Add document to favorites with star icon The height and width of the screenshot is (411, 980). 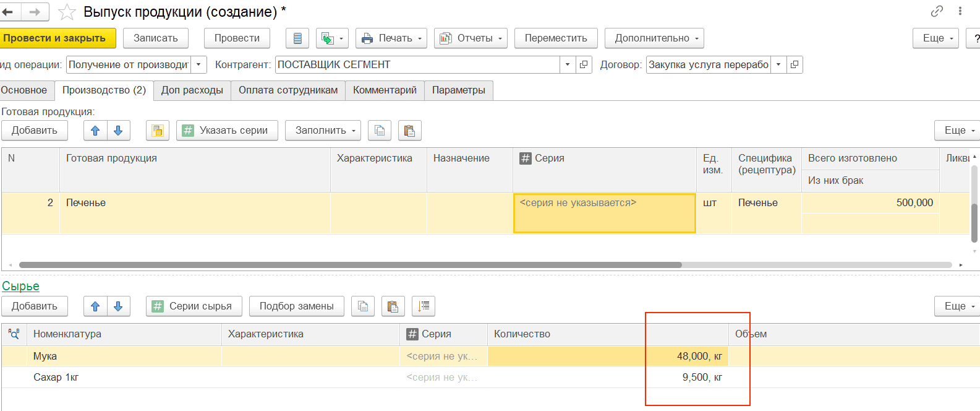[67, 12]
